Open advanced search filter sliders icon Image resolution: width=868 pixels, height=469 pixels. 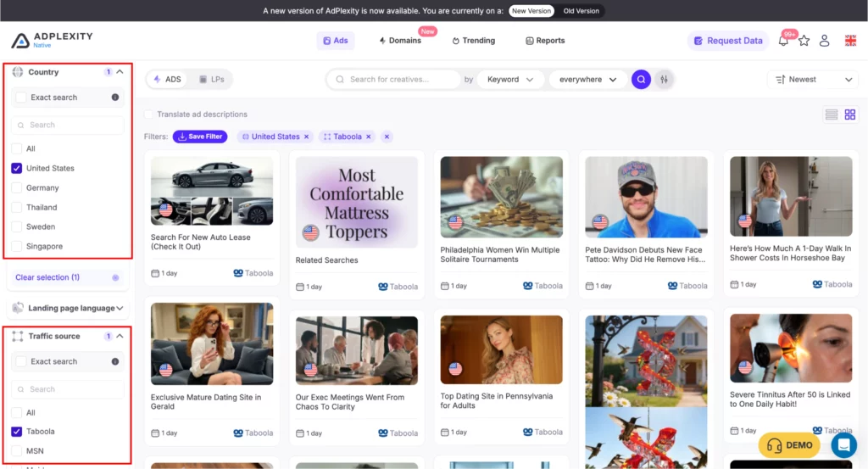(664, 79)
